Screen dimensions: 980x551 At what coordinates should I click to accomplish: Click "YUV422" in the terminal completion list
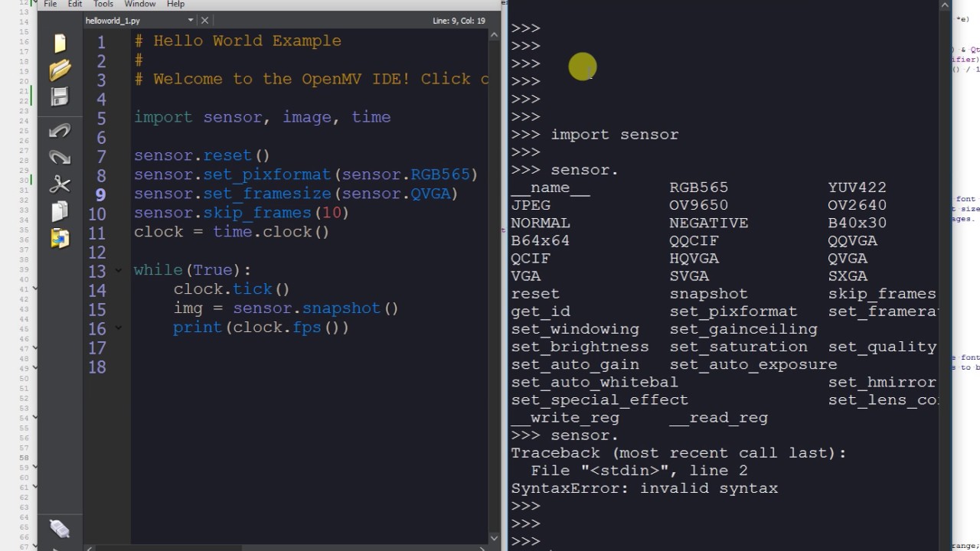click(x=857, y=187)
